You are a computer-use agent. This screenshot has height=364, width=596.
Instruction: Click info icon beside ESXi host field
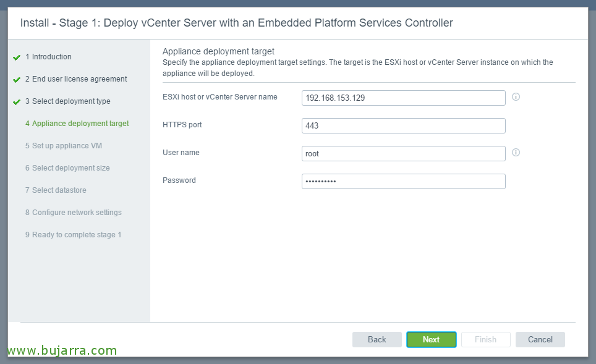(x=516, y=97)
